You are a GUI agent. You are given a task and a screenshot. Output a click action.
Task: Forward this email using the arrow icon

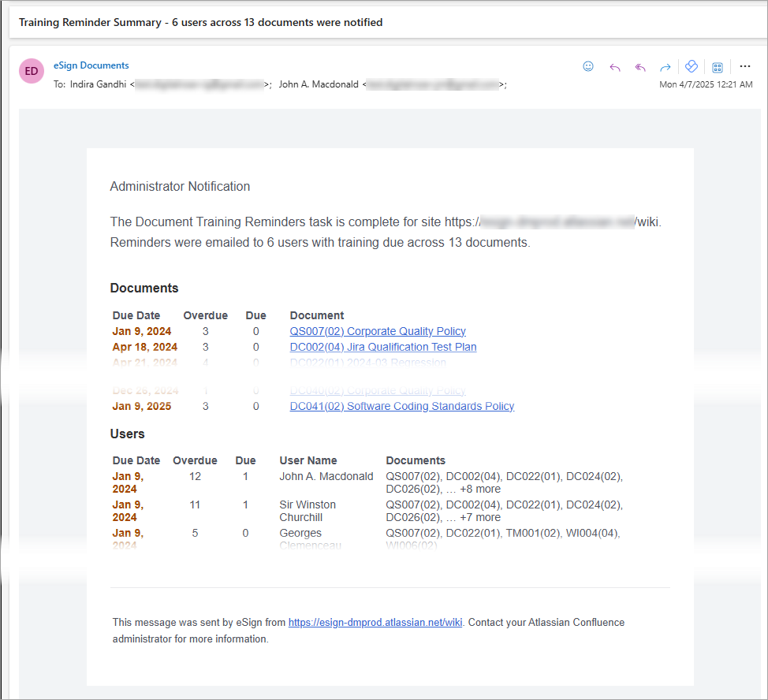665,67
